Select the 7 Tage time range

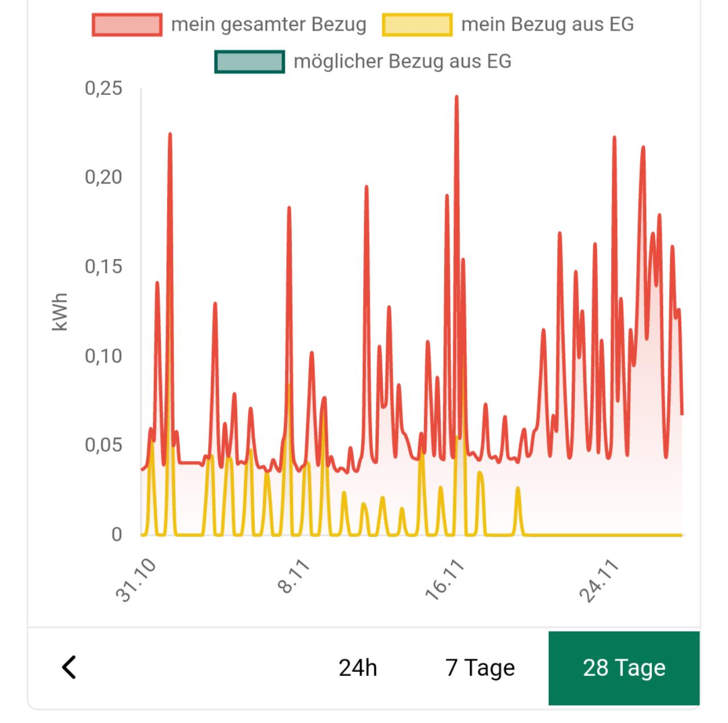click(480, 668)
